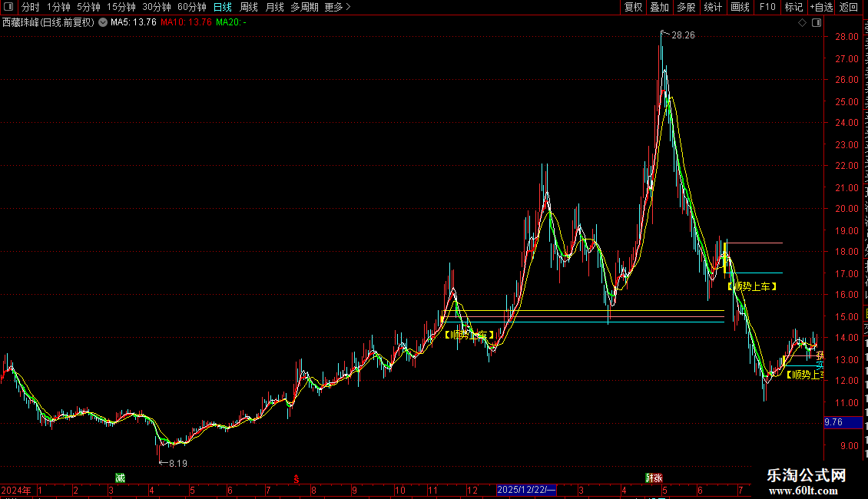The image size is (868, 499).
Task: Select the 1分钟 period
Action: click(x=58, y=7)
